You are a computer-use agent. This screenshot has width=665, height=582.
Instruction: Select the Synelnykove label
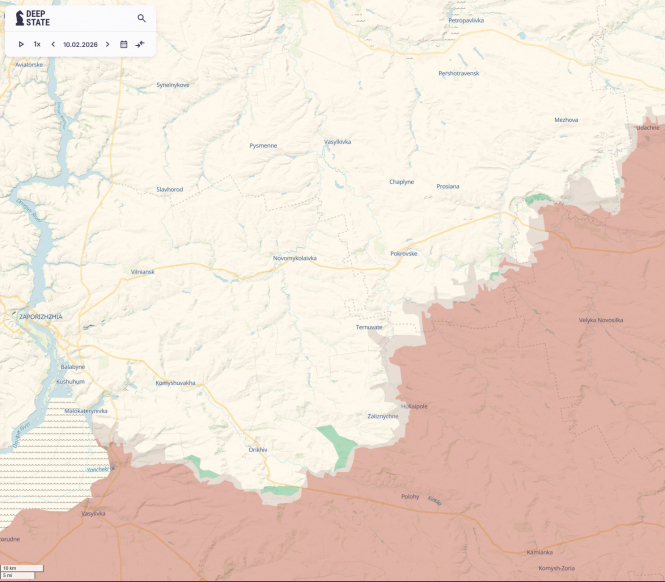[x=173, y=85]
